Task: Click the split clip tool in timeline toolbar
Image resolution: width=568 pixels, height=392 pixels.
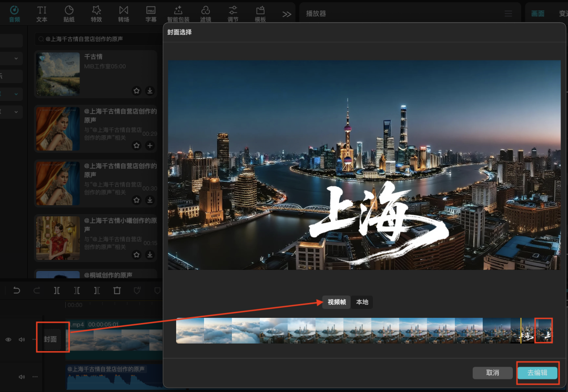Action: coord(57,290)
